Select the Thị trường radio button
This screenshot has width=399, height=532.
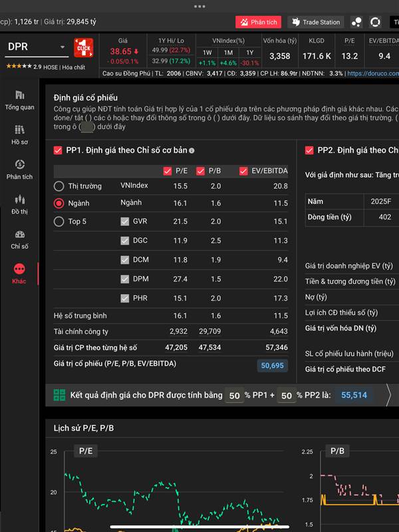click(x=59, y=186)
